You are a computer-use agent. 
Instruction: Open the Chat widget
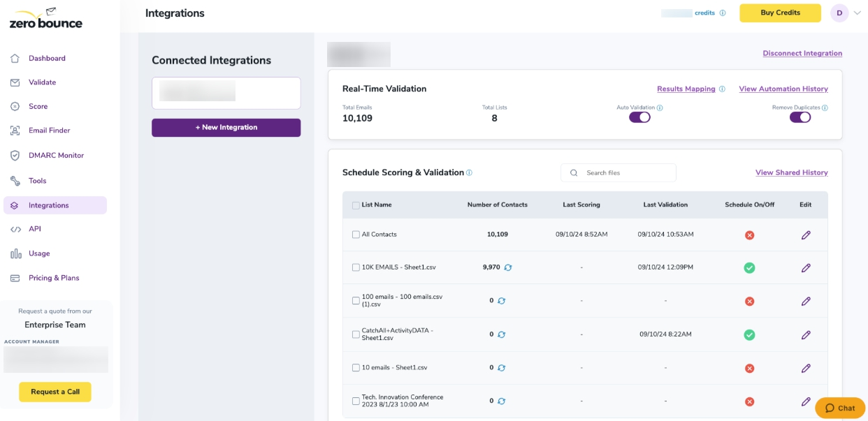pos(840,408)
